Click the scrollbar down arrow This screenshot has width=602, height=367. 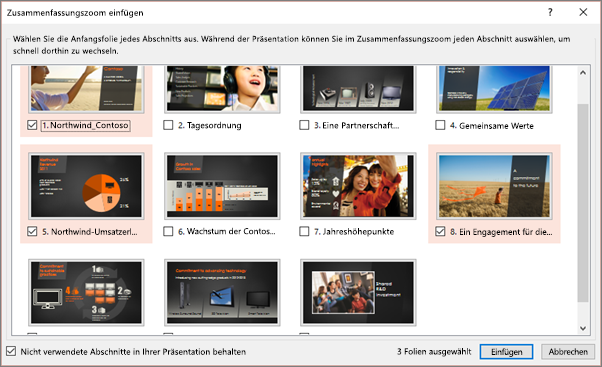pyautogui.click(x=583, y=328)
